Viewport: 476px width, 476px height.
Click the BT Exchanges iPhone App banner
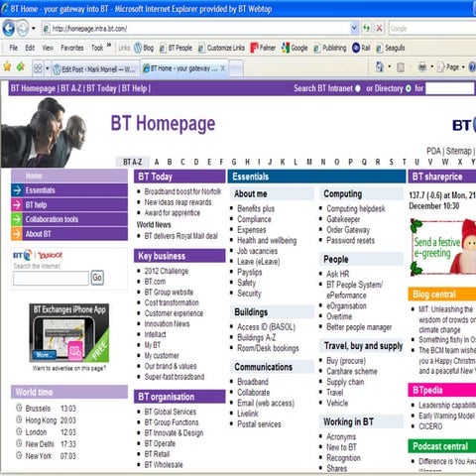pos(69,332)
